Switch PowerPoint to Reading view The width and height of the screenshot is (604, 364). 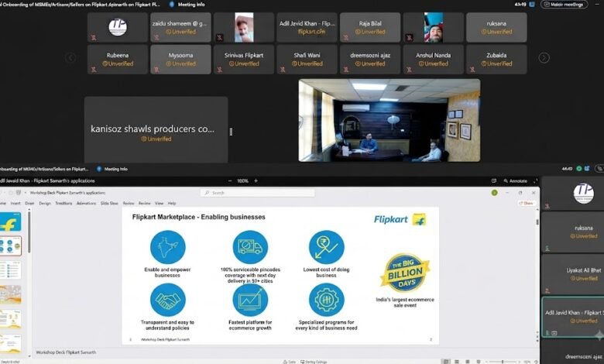tap(468, 362)
